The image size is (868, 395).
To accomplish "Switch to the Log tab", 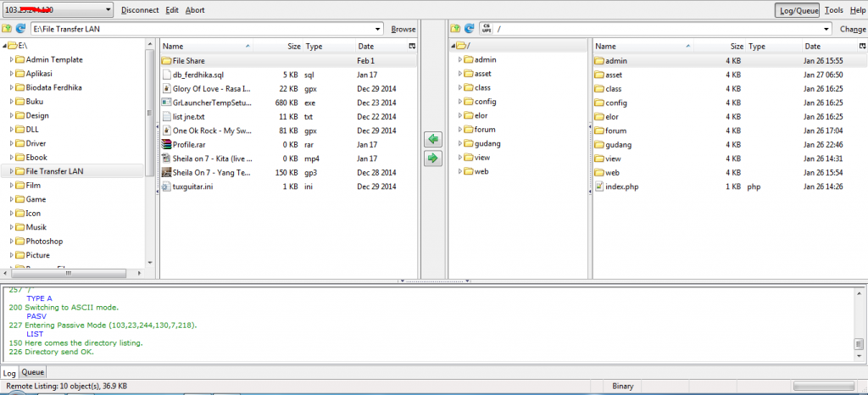I will click(x=9, y=373).
